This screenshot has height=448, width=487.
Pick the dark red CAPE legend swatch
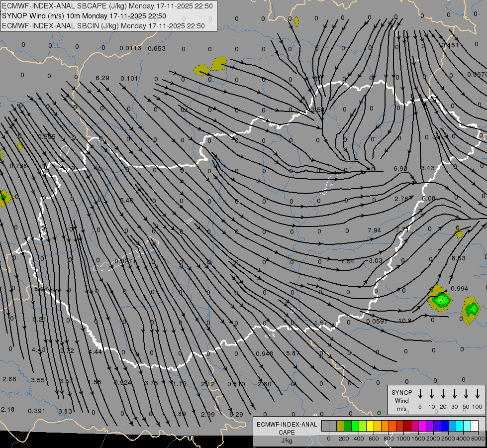coord(407,426)
